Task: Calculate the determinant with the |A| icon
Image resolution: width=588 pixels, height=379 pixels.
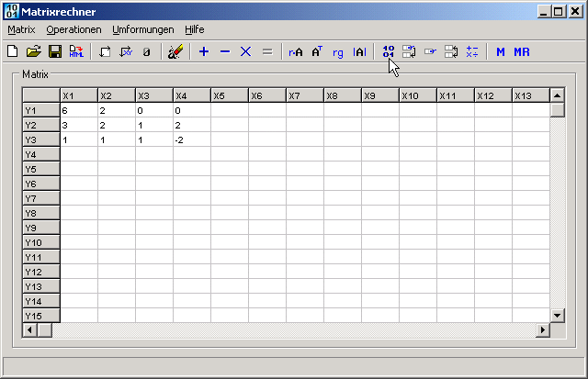Action: (359, 51)
